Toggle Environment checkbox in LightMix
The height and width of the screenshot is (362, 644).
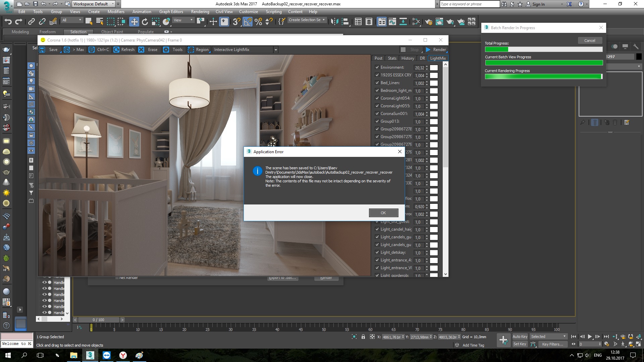tap(377, 67)
